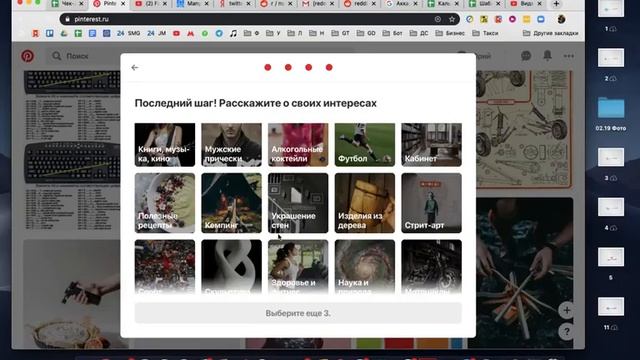
Task: Go back with the dialog's left arrow
Action: [135, 67]
